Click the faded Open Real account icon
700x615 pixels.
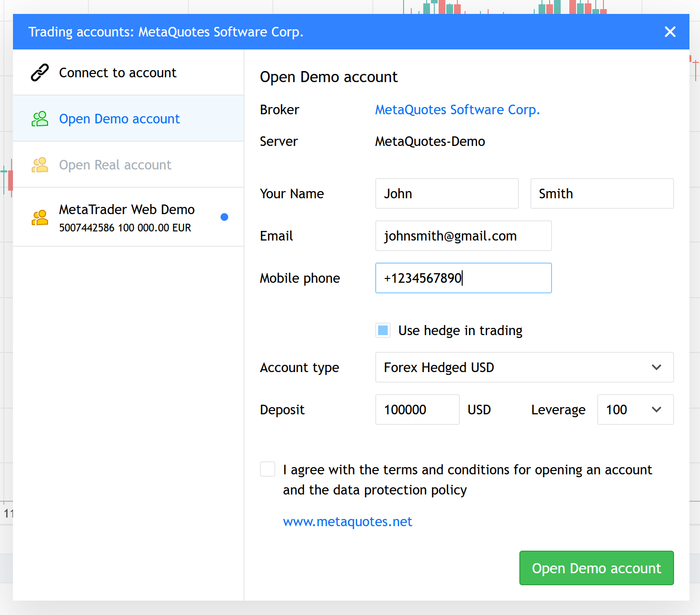(x=40, y=165)
